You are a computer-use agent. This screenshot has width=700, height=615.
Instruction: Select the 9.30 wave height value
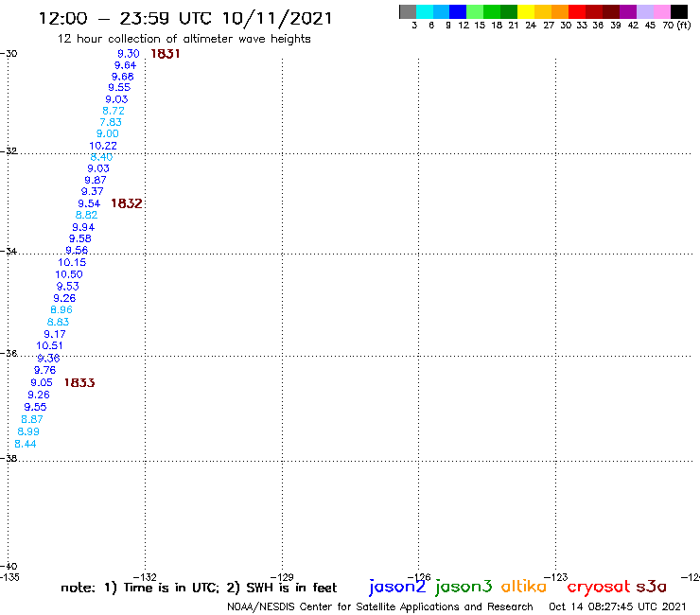click(x=129, y=54)
